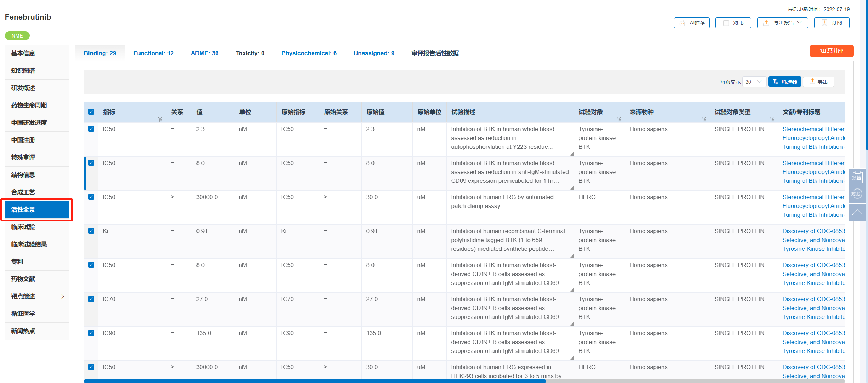
Task: Click the page vertical scrollbar
Action: click(x=866, y=75)
